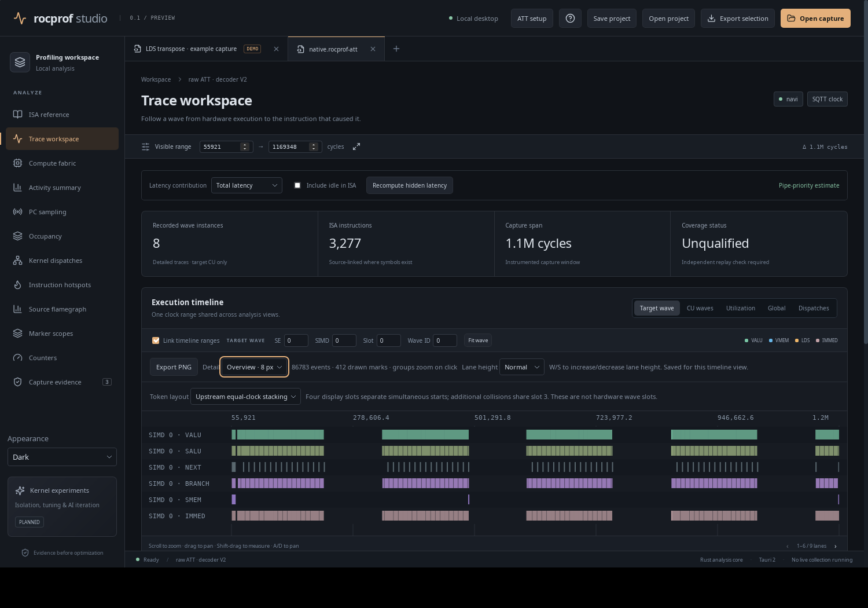Close the native.rocprof-att tab
This screenshot has height=608, width=868.
pos(373,49)
